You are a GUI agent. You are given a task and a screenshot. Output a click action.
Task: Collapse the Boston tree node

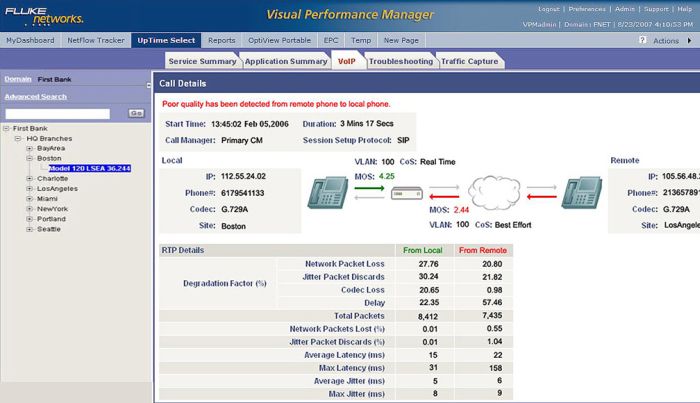pyautogui.click(x=30, y=158)
